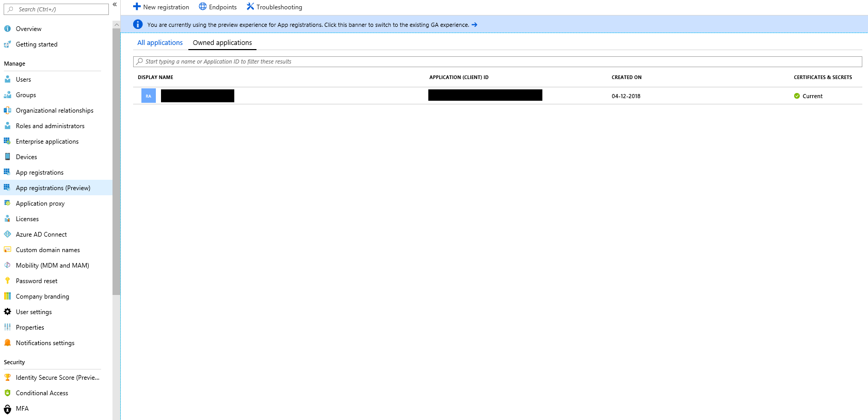Click the Licenses icon in sidebar
The height and width of the screenshot is (420, 868).
[7, 219]
